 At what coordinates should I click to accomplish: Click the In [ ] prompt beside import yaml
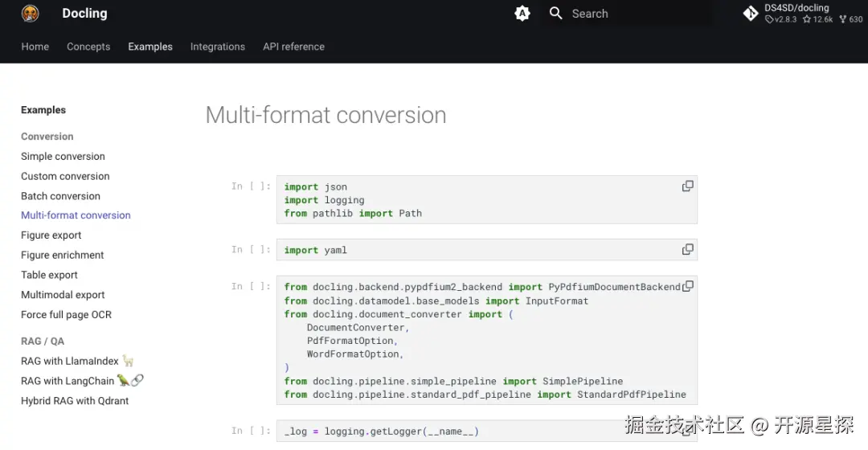pyautogui.click(x=251, y=249)
